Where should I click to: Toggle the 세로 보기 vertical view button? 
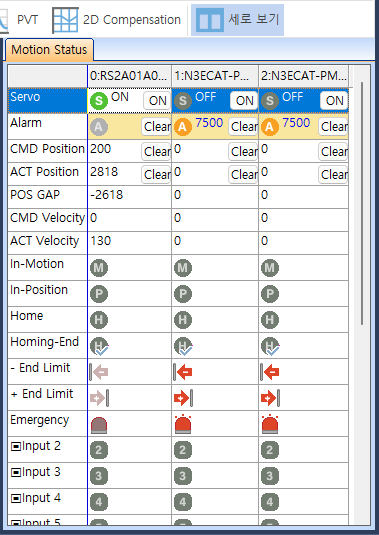pos(237,20)
